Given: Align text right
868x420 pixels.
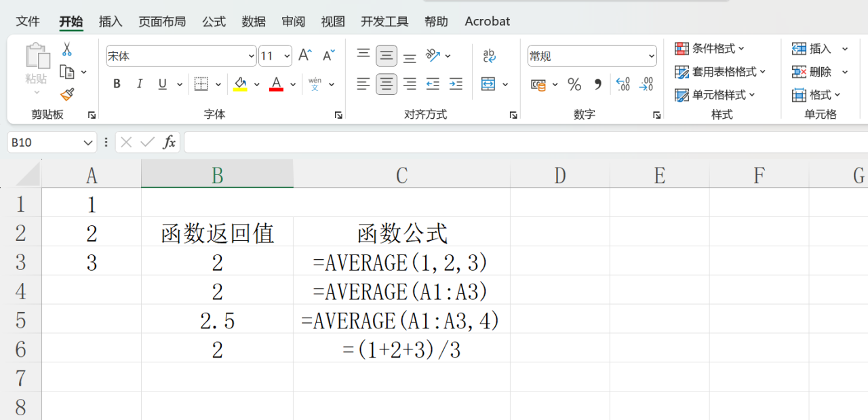Looking at the screenshot, I should pos(410,84).
